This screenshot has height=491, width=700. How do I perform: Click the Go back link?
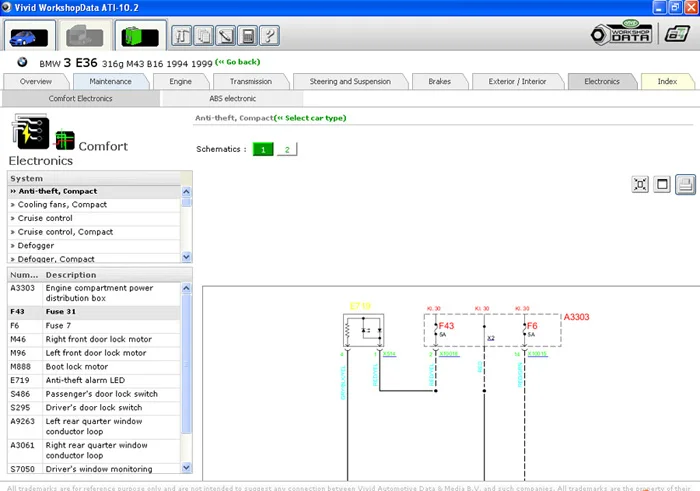(x=239, y=62)
